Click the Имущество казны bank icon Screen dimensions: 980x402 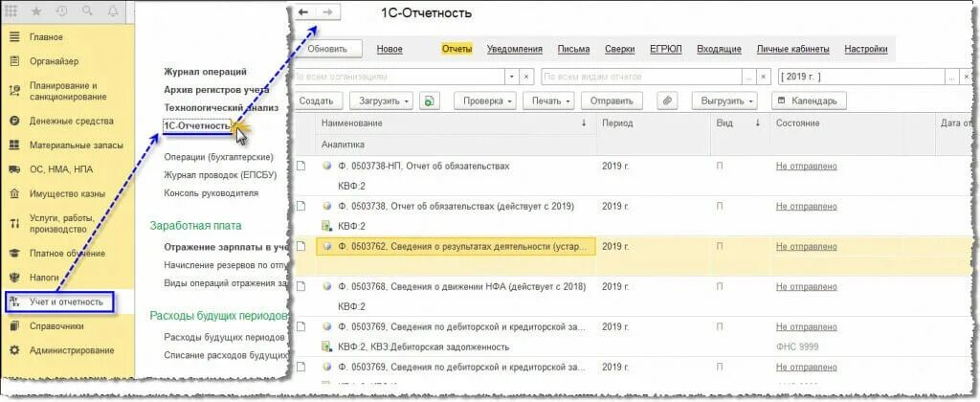[x=14, y=193]
